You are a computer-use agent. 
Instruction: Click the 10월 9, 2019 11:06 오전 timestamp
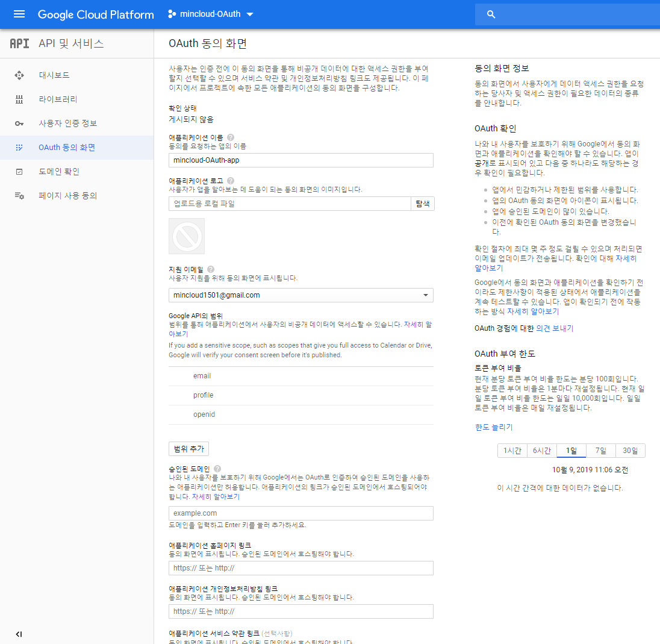pos(590,470)
